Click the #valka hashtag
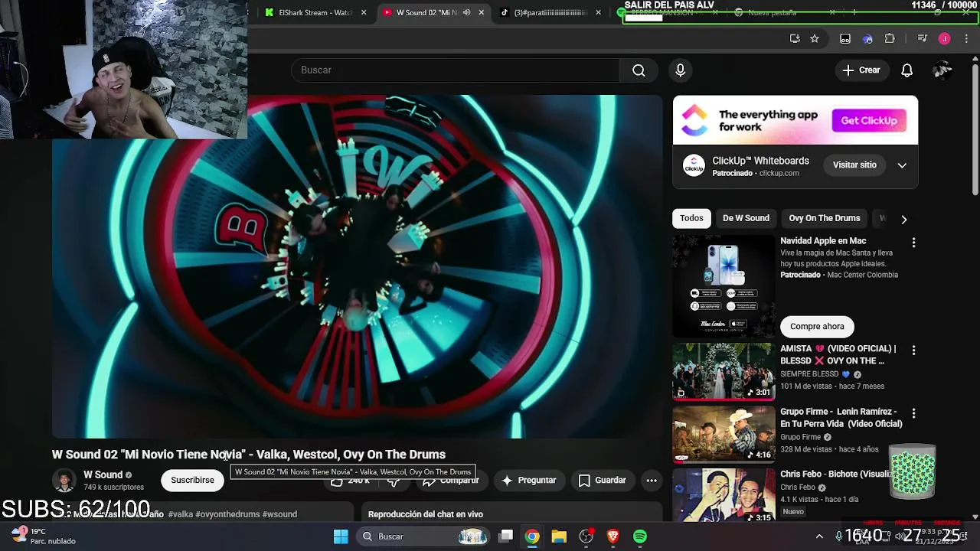 181,514
